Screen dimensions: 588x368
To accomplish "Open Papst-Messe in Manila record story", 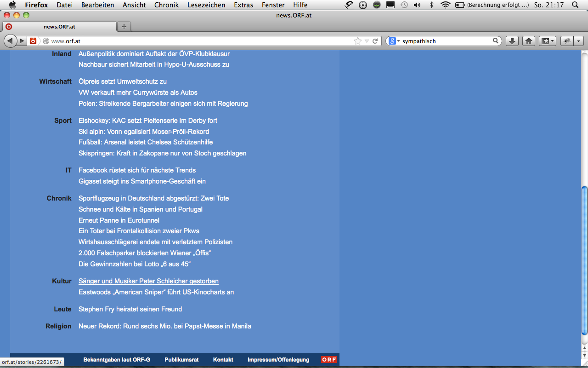I will 165,326.
